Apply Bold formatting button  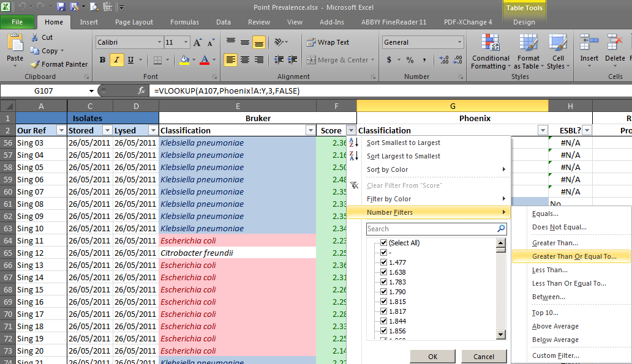pyautogui.click(x=102, y=60)
